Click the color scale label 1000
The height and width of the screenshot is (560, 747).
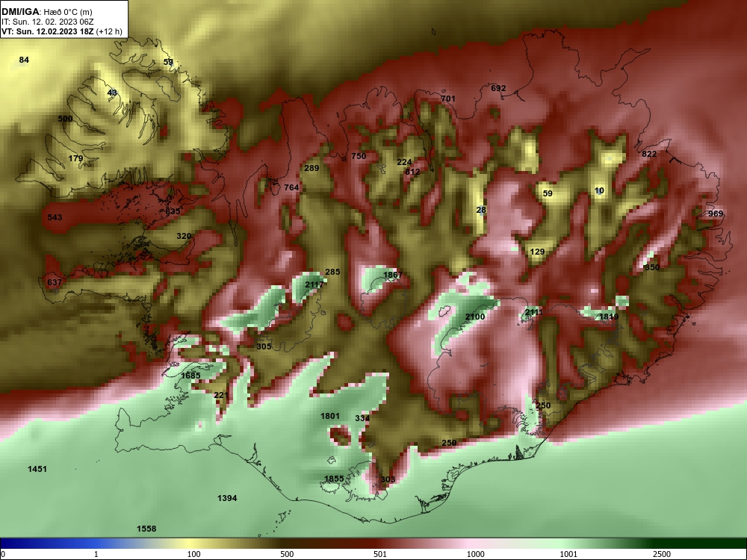[x=476, y=554]
